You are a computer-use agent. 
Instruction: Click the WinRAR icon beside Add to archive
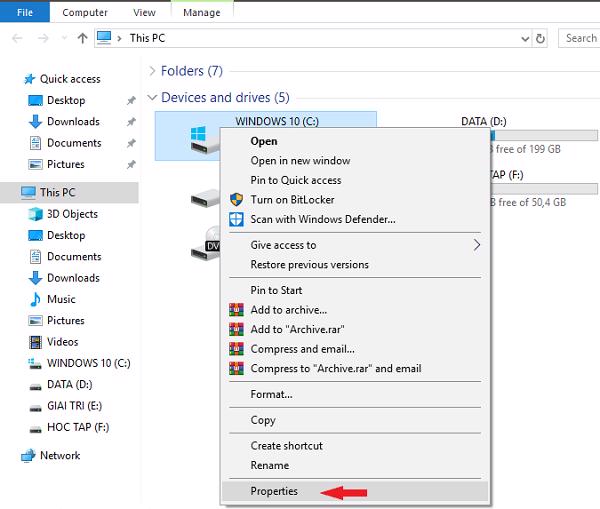[x=237, y=310]
